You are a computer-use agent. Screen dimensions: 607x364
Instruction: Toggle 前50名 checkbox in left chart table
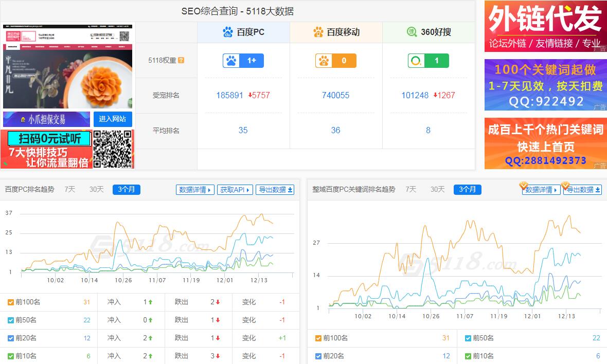pyautogui.click(x=11, y=320)
